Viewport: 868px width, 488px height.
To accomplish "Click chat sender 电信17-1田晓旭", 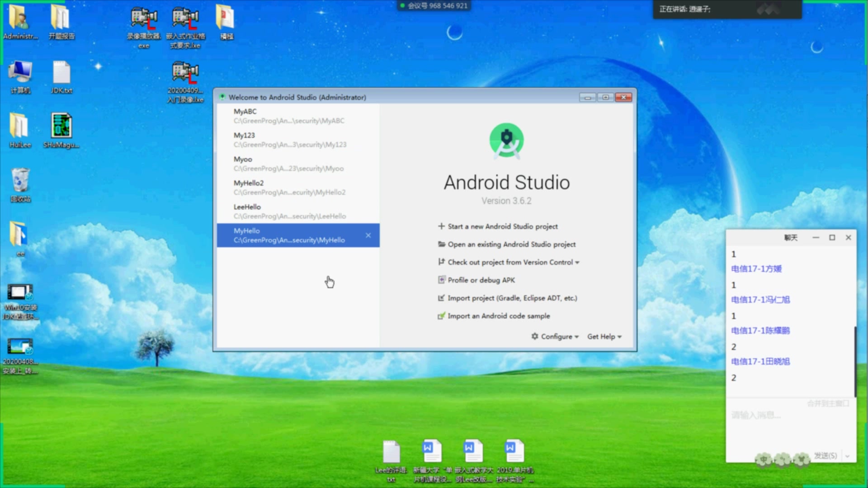I will [x=760, y=361].
